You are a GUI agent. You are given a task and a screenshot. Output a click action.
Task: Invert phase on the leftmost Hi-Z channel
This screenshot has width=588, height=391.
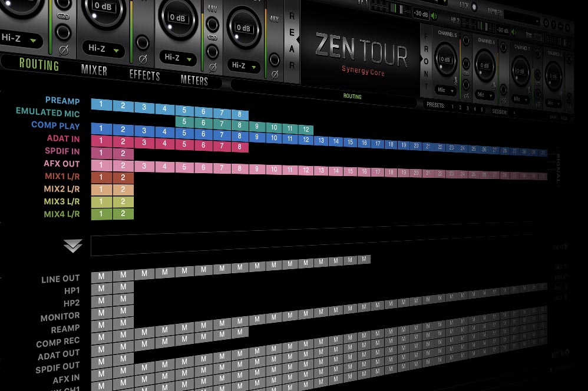pos(64,51)
